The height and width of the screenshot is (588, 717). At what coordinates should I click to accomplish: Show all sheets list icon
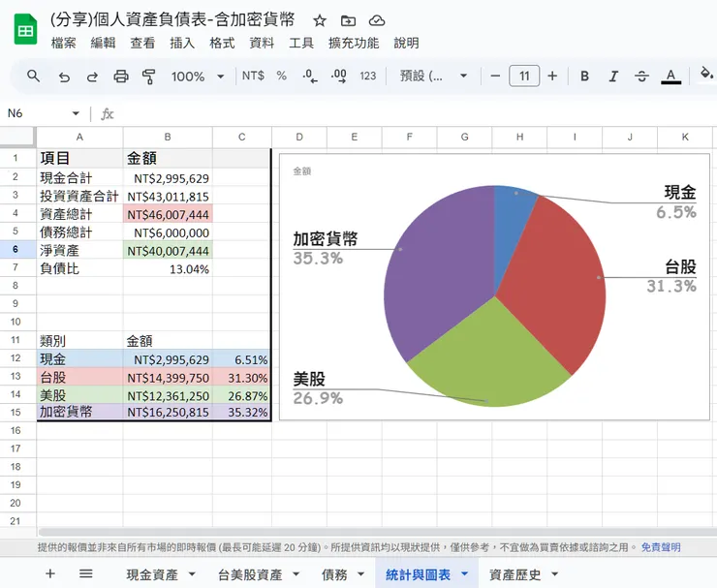click(86, 573)
